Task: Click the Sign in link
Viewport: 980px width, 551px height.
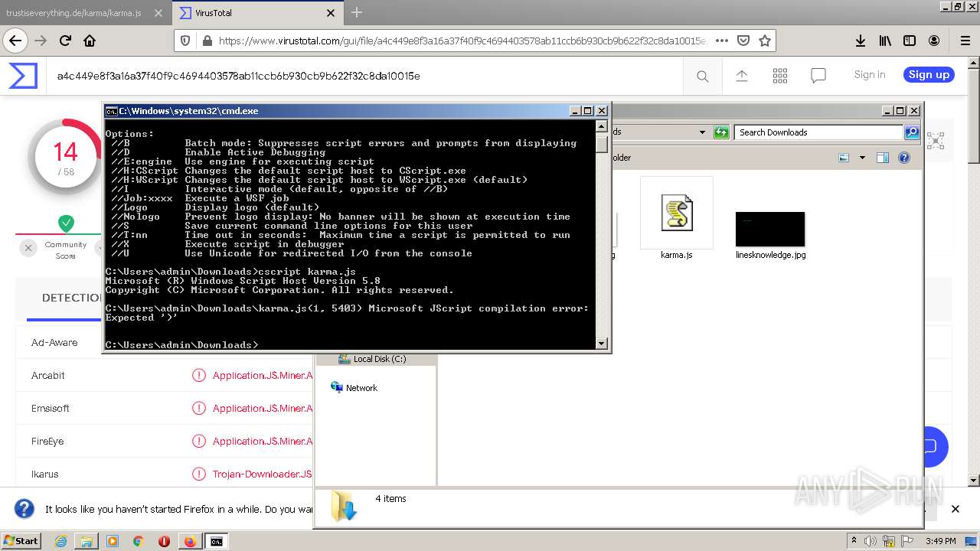Action: (x=870, y=75)
